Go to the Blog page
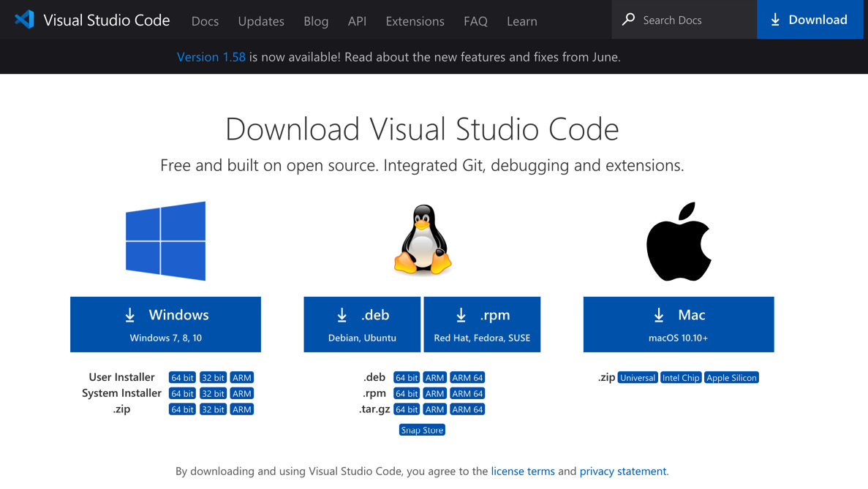This screenshot has height=489, width=868. click(x=316, y=21)
